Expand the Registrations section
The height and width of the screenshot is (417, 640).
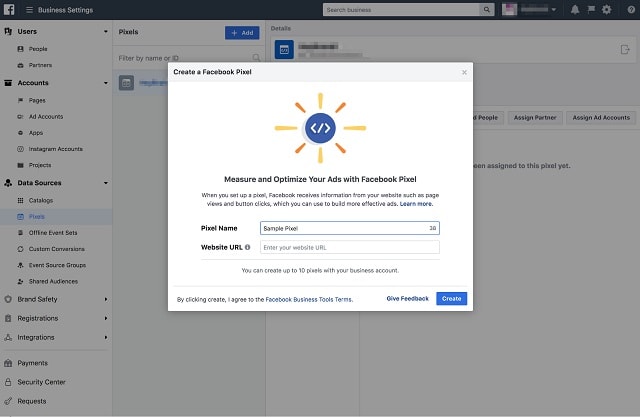click(x=106, y=318)
